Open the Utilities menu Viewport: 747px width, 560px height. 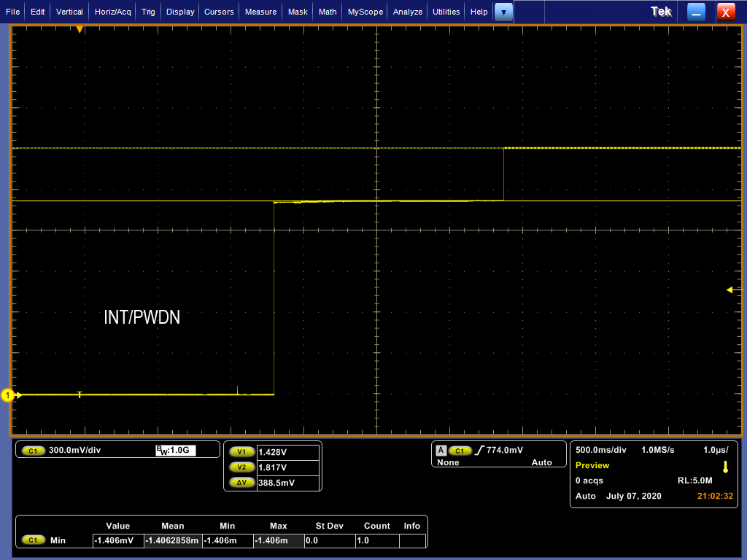(446, 12)
